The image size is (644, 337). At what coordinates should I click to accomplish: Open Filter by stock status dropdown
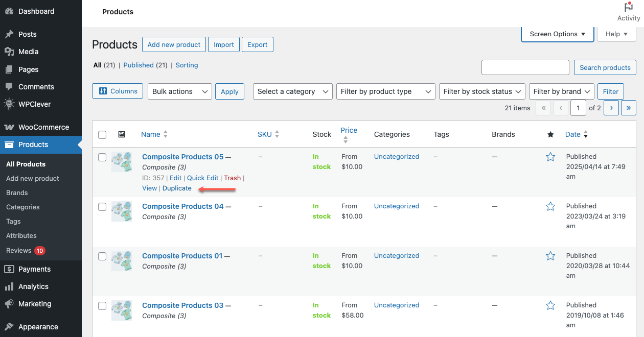[482, 91]
